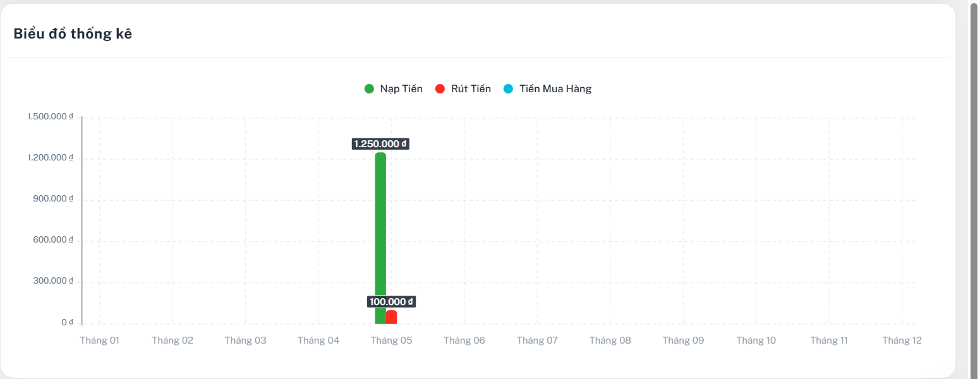This screenshot has height=379, width=980.
Task: Click the blue Tiền Mua Hàng legend dot
Action: coord(509,89)
